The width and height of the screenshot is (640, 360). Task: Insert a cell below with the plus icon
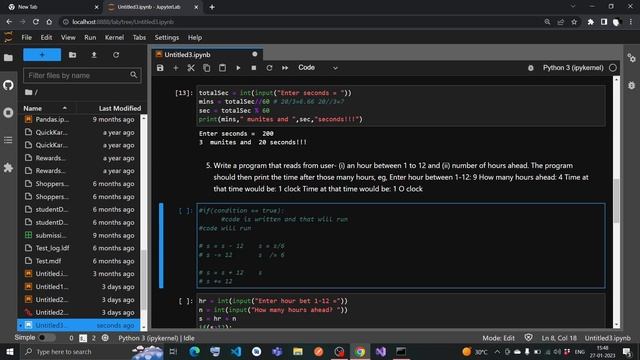176,68
